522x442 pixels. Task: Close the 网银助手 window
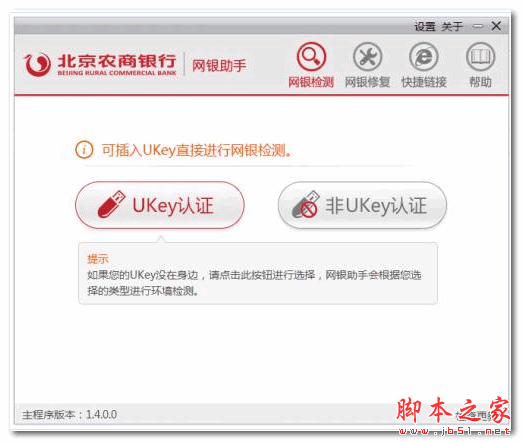tap(496, 26)
